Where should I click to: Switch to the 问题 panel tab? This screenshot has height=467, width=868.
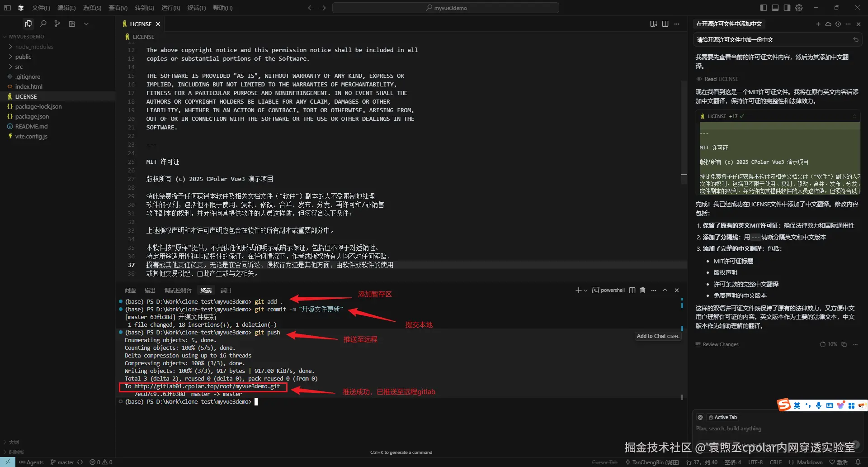(130, 290)
